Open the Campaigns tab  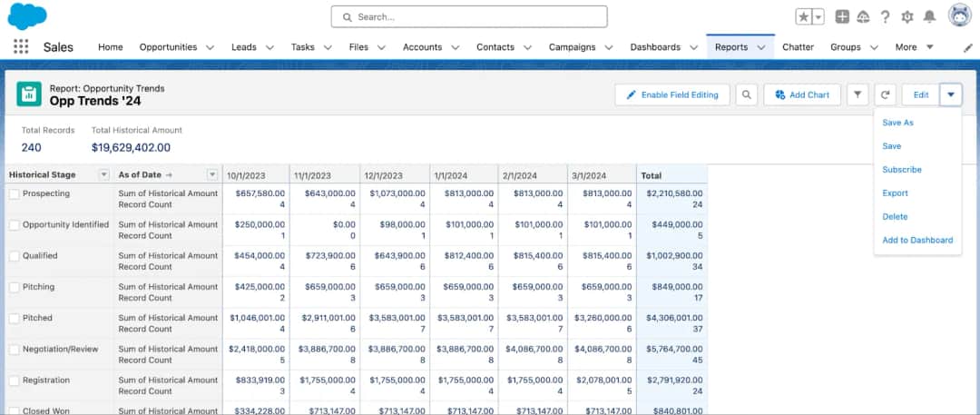point(573,47)
